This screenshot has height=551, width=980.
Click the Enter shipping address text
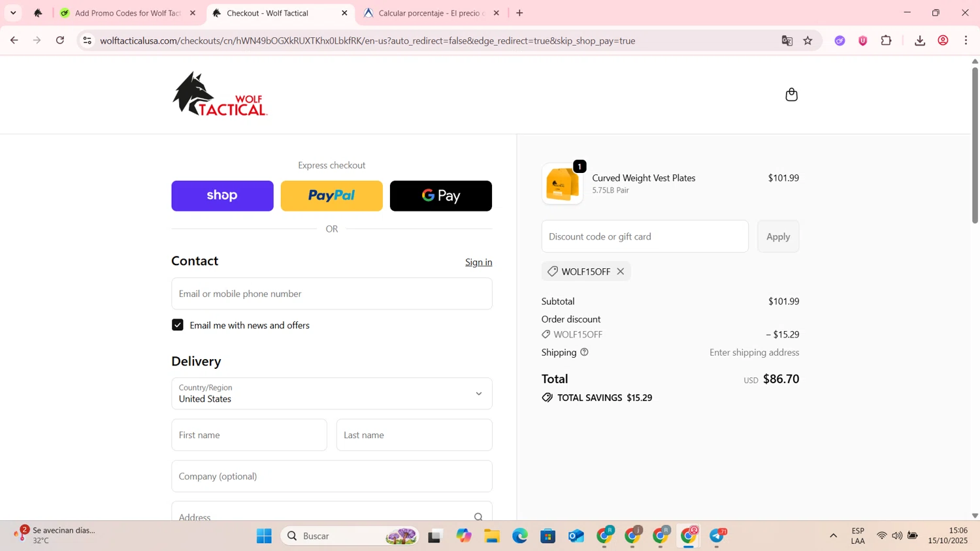[754, 353]
